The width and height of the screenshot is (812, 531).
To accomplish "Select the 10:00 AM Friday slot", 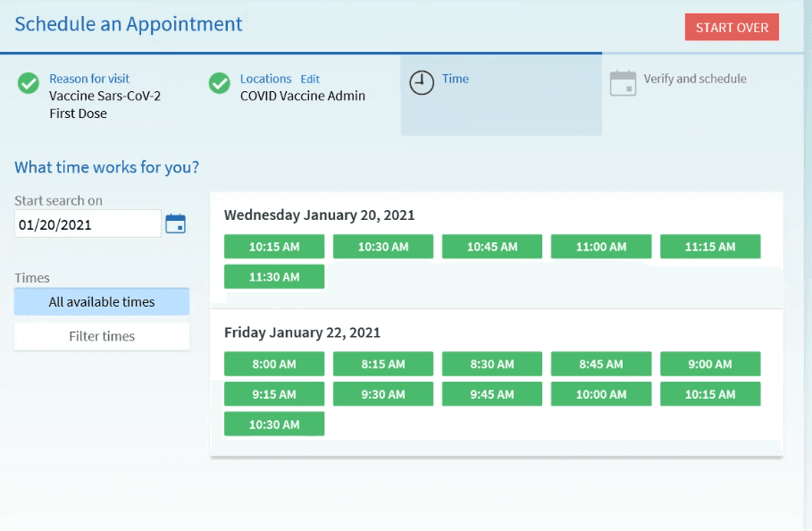I will tap(601, 393).
